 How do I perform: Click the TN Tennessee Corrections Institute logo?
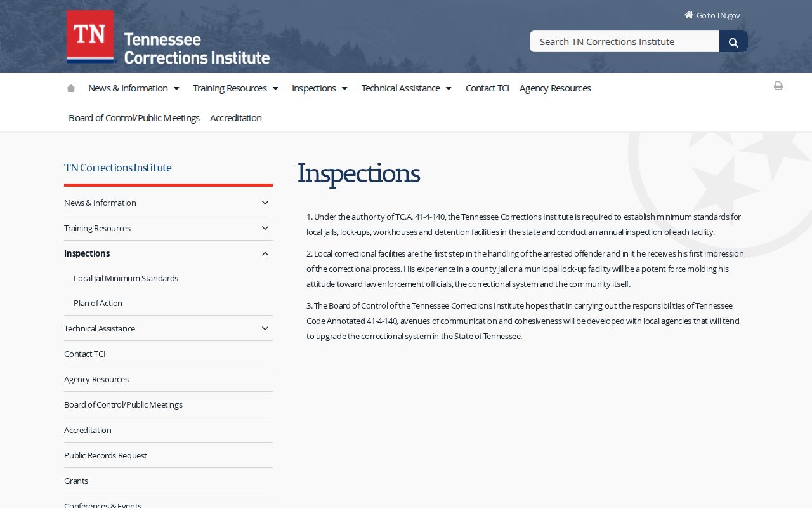coord(168,37)
